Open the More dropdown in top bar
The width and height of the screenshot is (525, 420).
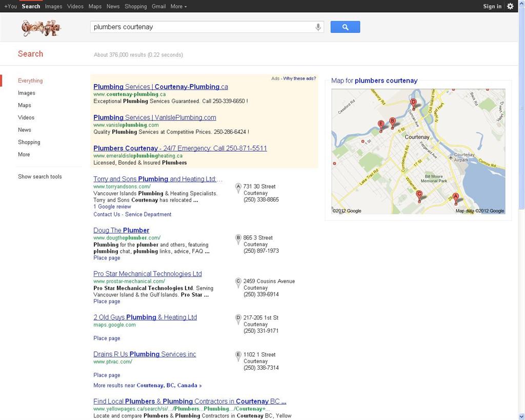click(x=178, y=6)
